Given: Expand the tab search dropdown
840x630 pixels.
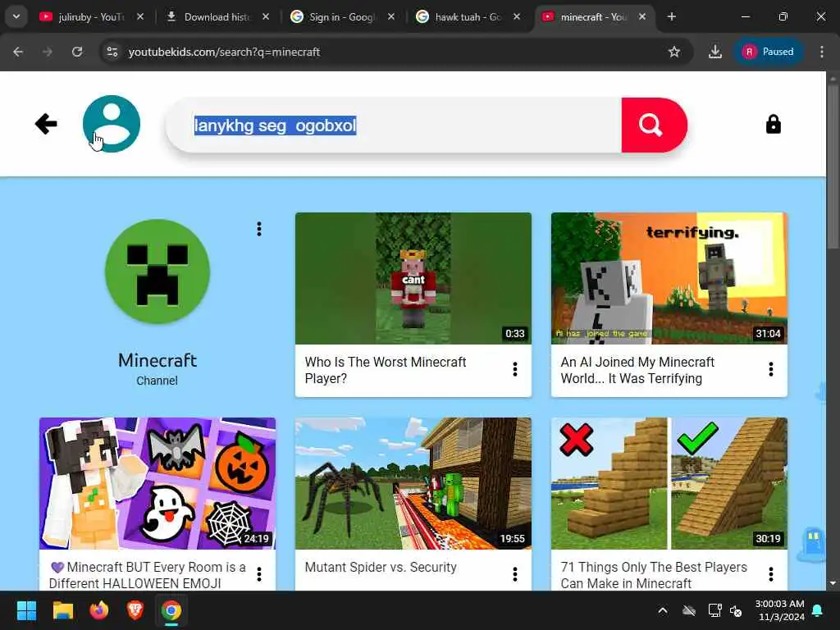Looking at the screenshot, I should (x=16, y=16).
